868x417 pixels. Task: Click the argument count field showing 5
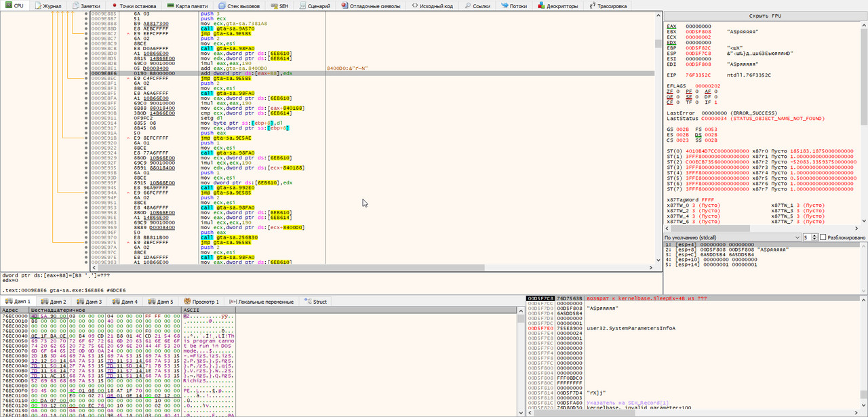[806, 237]
